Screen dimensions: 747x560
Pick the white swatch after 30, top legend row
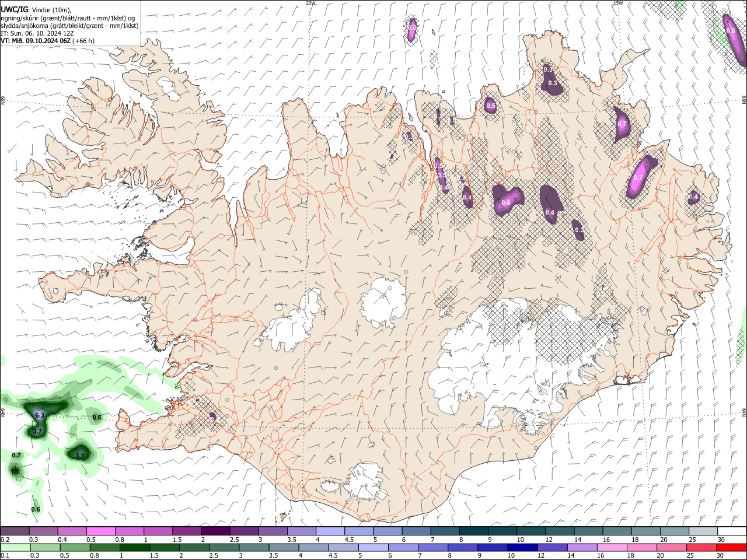coord(731,531)
